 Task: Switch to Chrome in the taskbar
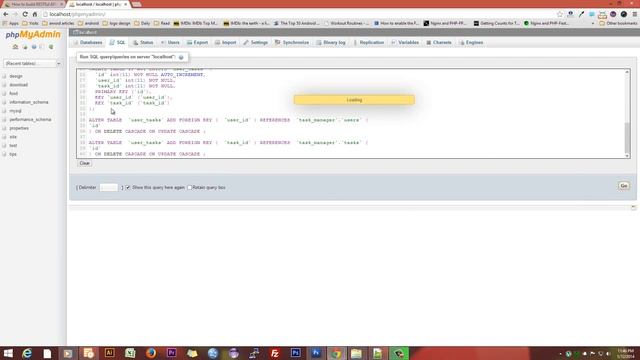coord(336,353)
